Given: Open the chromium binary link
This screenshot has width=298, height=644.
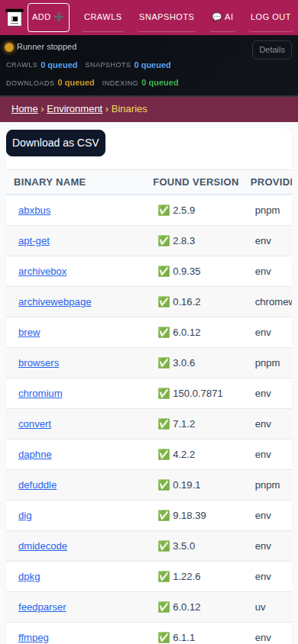Looking at the screenshot, I should tap(40, 394).
